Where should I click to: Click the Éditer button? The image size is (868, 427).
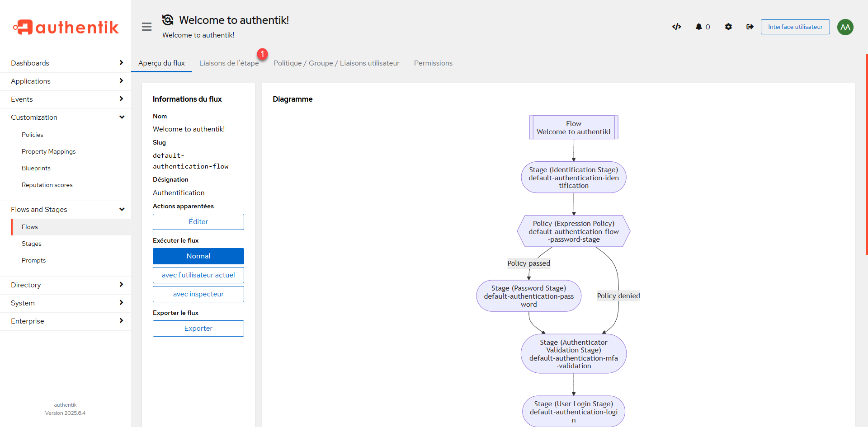tap(198, 221)
